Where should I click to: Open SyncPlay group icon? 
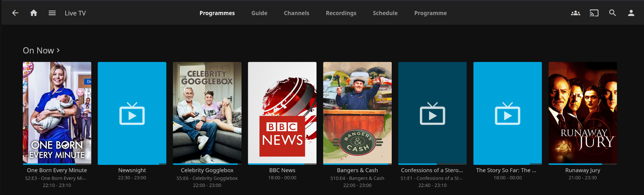(575, 13)
